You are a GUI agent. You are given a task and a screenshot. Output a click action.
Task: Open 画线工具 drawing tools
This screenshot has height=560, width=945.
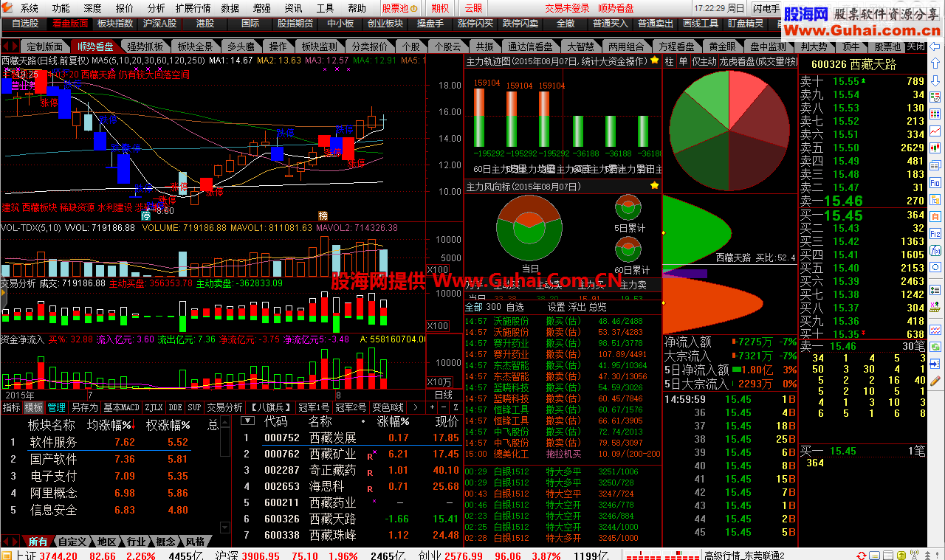[701, 24]
